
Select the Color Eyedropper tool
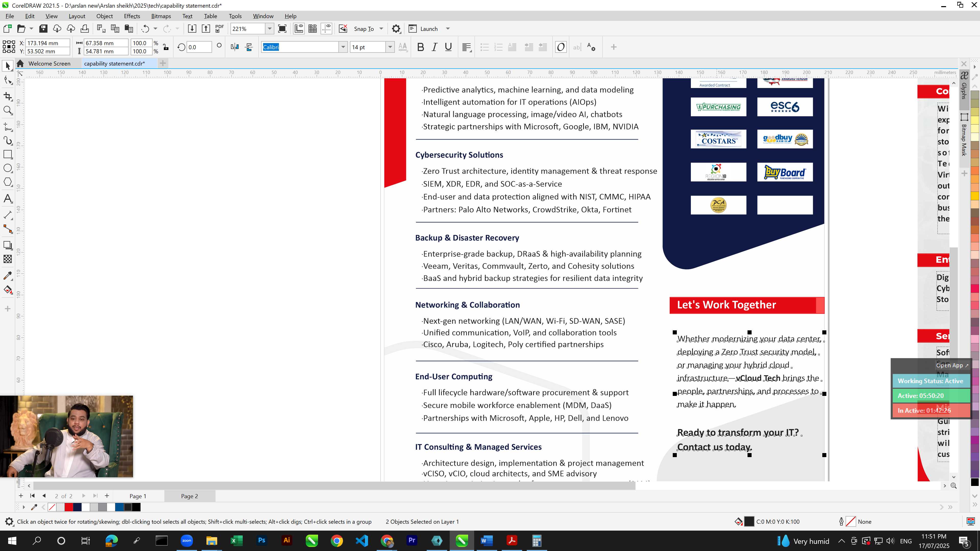(8, 276)
